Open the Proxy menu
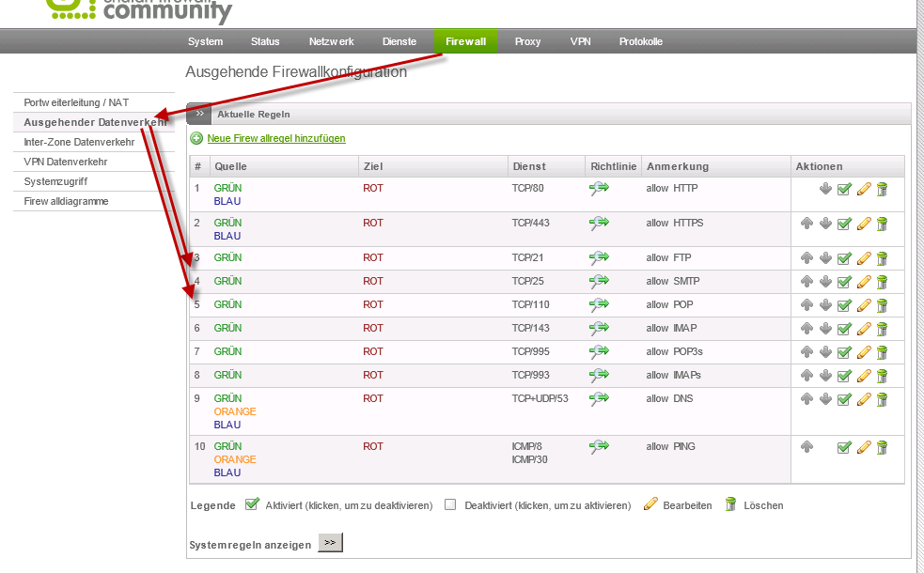The image size is (924, 573). [527, 41]
